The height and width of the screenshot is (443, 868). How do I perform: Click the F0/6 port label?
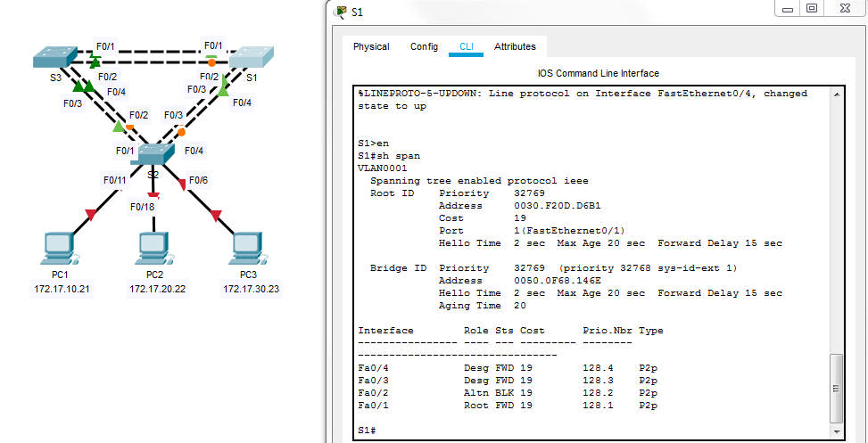pos(198,180)
